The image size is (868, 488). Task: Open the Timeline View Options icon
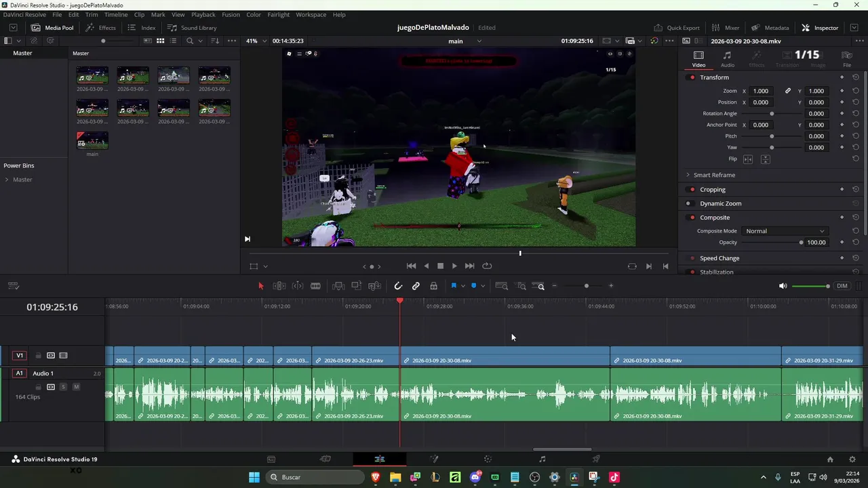[14, 286]
